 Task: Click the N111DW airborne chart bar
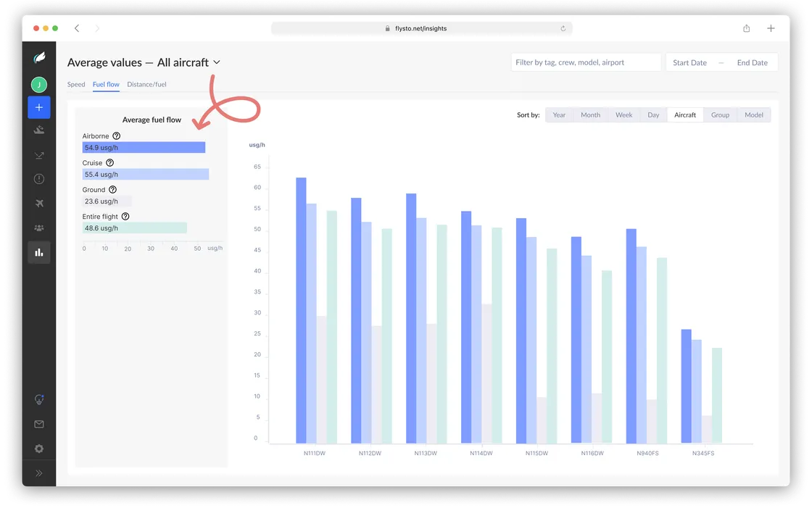[x=301, y=310]
